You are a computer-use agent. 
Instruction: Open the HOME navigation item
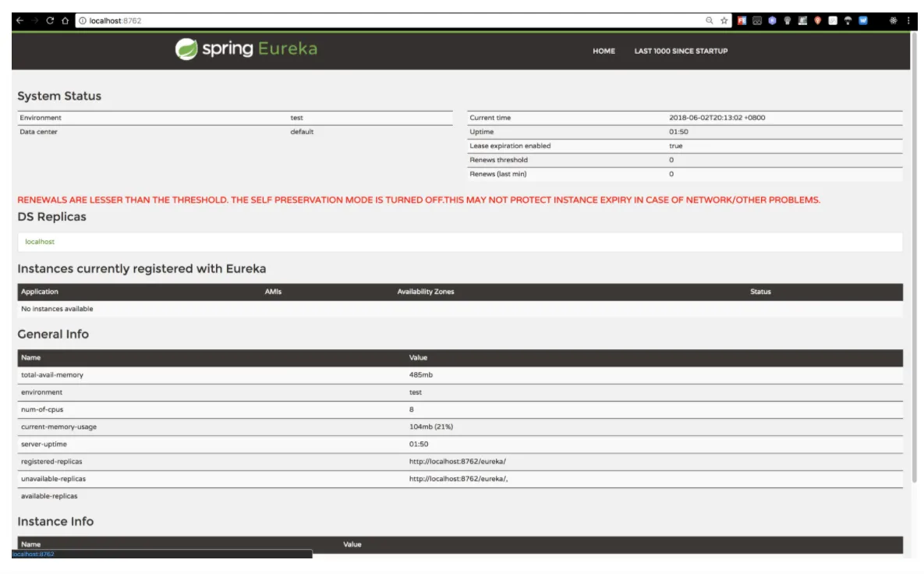click(604, 51)
